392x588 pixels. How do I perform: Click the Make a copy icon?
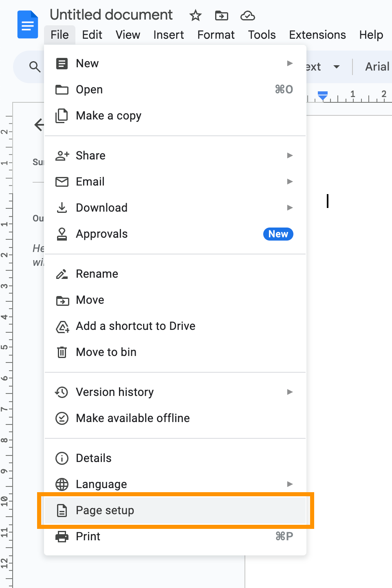pos(62,116)
